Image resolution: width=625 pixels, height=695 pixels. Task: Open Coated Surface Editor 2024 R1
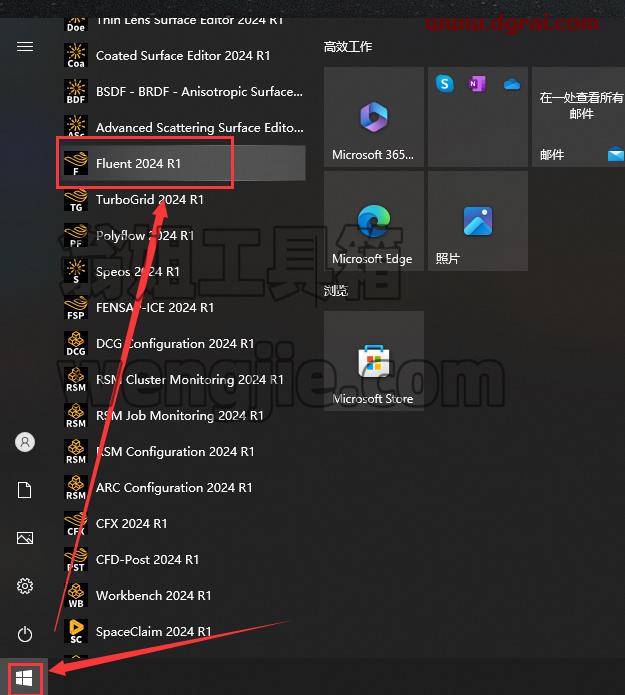pos(182,55)
